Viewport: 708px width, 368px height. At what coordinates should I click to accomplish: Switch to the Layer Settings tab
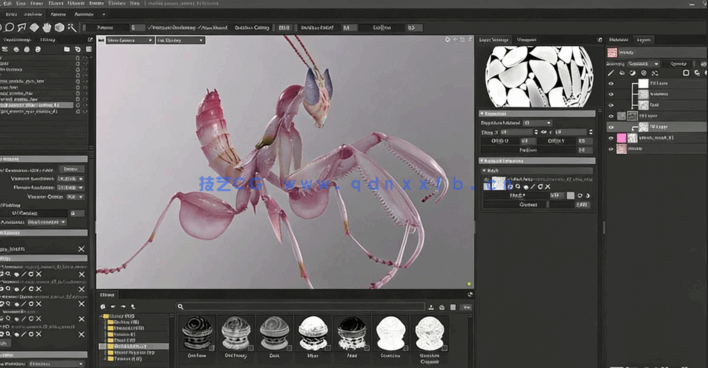point(494,40)
